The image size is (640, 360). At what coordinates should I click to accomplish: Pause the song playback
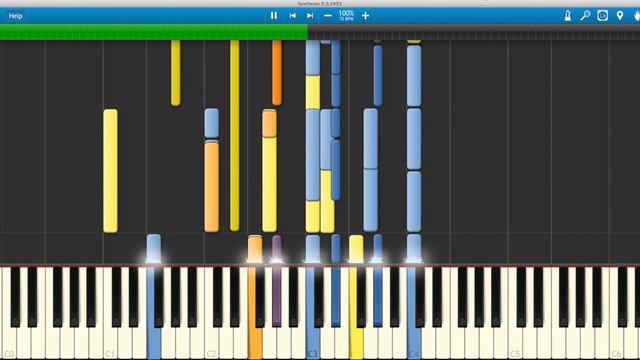[274, 16]
